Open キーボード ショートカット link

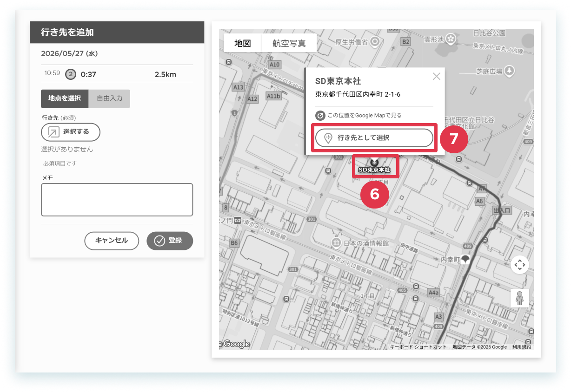(x=418, y=347)
